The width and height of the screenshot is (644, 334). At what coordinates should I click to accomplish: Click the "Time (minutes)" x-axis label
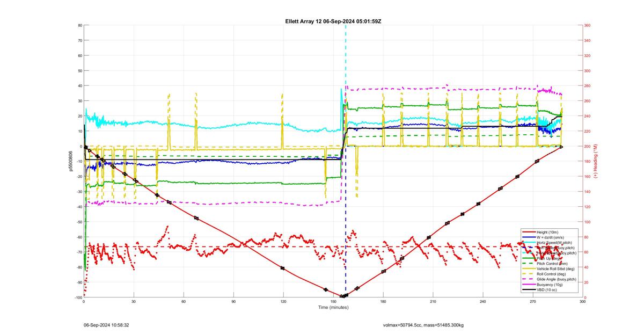click(x=333, y=307)
